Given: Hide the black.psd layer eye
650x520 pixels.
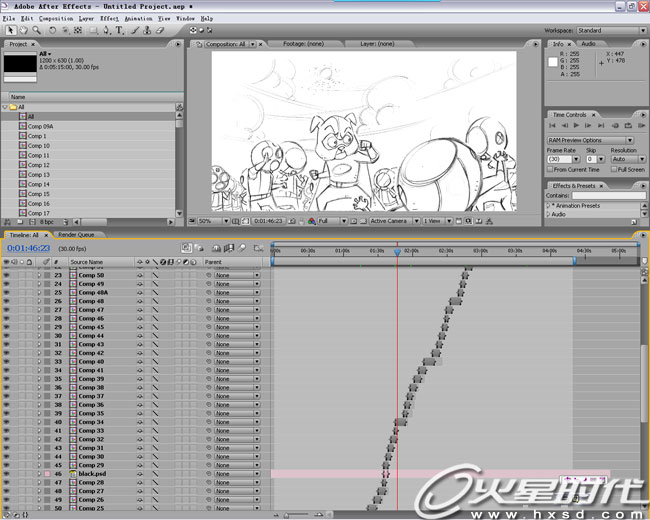Looking at the screenshot, I should pyautogui.click(x=6, y=474).
